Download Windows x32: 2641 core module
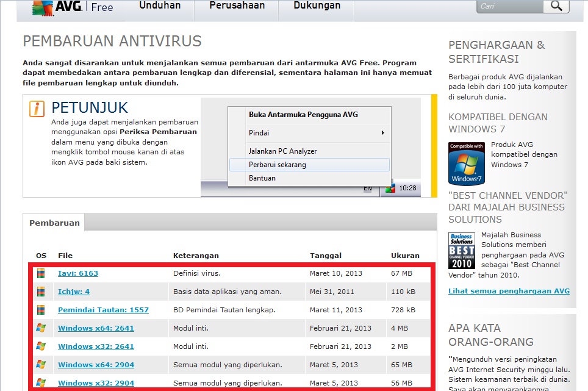The width and height of the screenshot is (588, 391). pos(96,346)
